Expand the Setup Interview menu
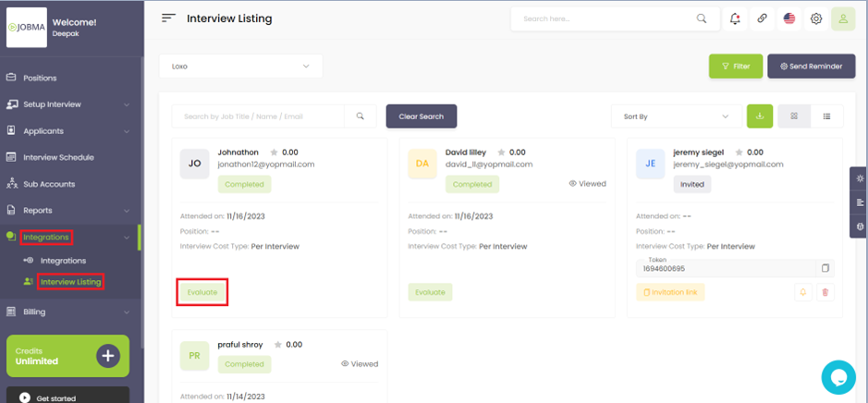The width and height of the screenshot is (868, 403). pyautogui.click(x=68, y=104)
